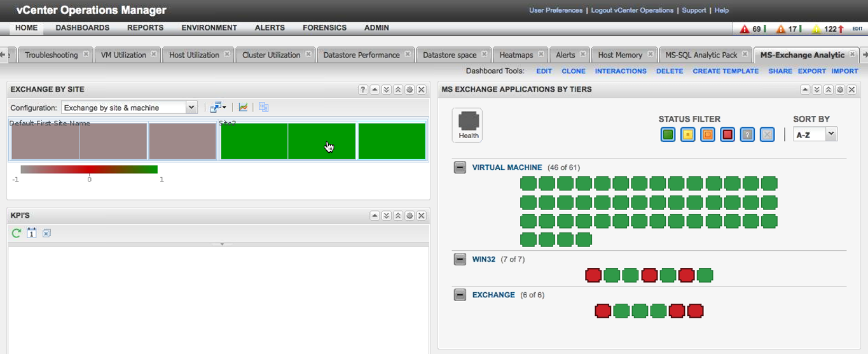The height and width of the screenshot is (354, 868).
Task: Click the User Preferences link
Action: (x=555, y=10)
